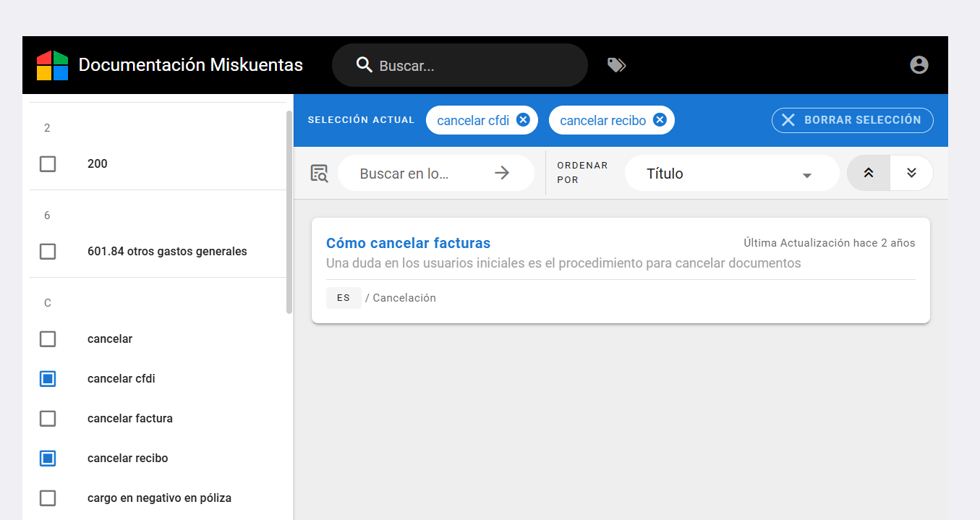Open the user account profile icon
Image resolution: width=980 pixels, height=520 pixels.
tap(919, 65)
